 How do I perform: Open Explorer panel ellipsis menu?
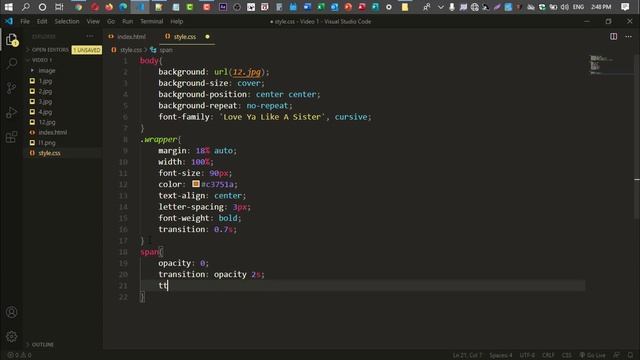point(90,36)
